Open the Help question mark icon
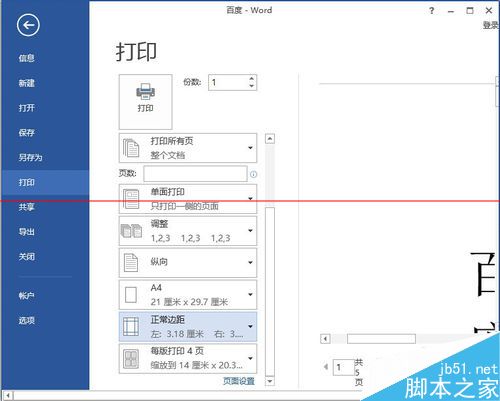The image size is (500, 401). pyautogui.click(x=431, y=11)
